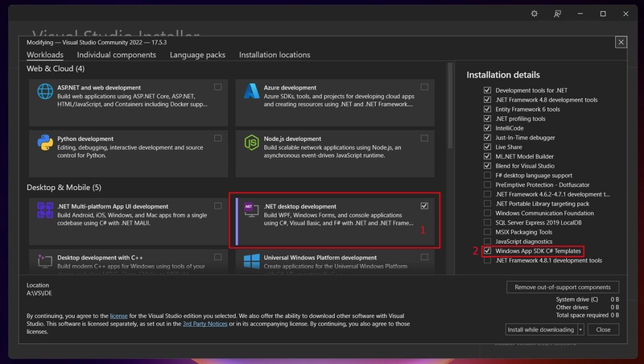
Task: Uncheck Development tools for .NET
Action: click(x=487, y=90)
